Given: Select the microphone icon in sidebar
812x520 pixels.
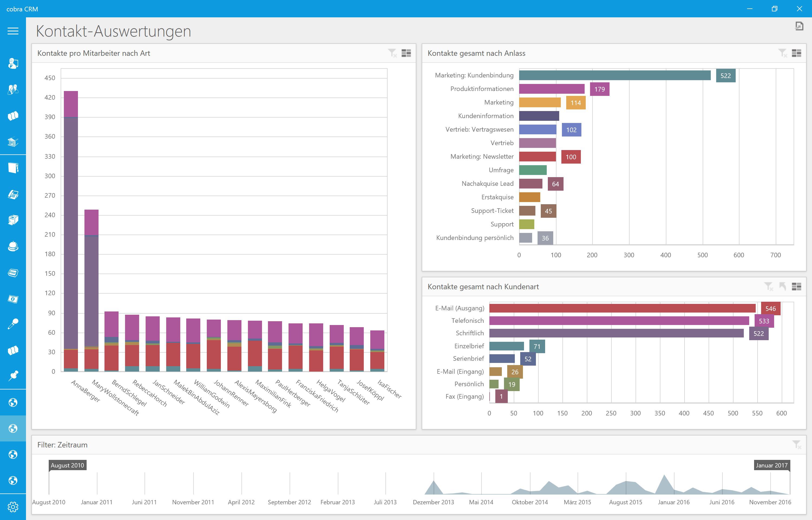Looking at the screenshot, I should point(13,324).
